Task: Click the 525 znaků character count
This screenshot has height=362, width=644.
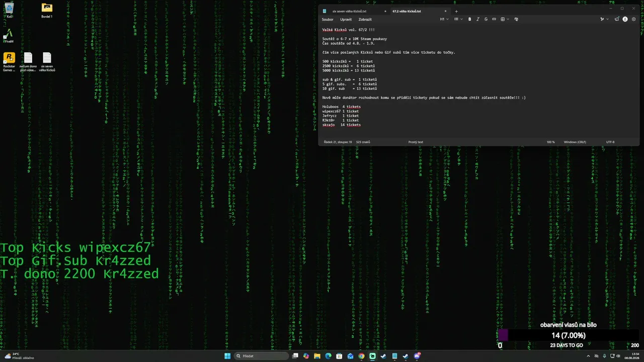Action: (x=363, y=142)
